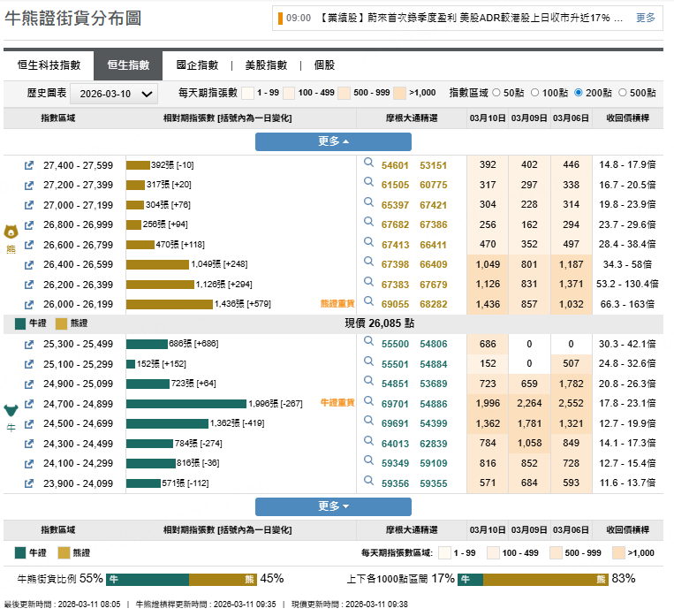Click external link icon beside 26,000 - 26,199

28,304
